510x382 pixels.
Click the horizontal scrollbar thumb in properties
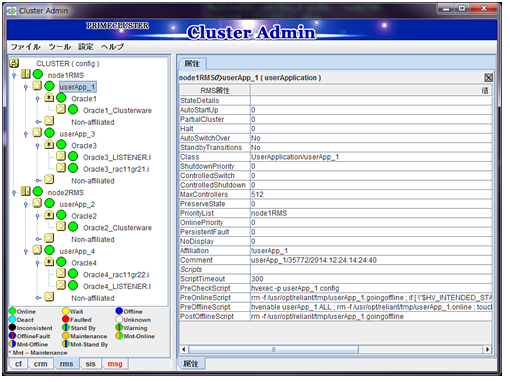pos(273,349)
